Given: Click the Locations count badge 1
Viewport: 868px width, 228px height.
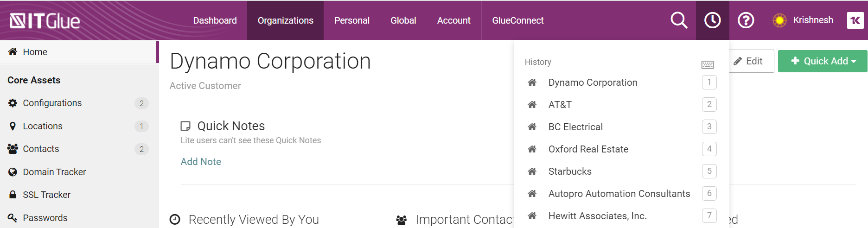Looking at the screenshot, I should point(141,126).
